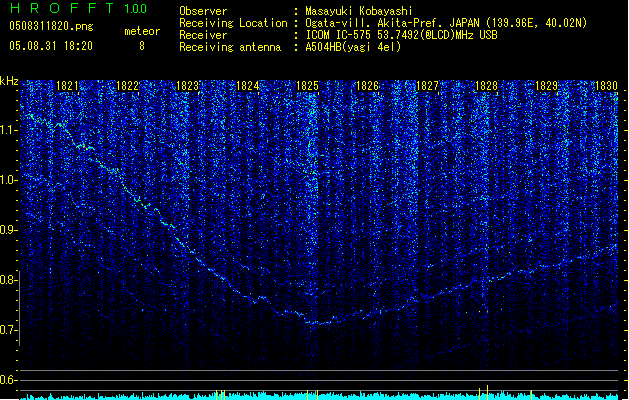Screen dimensions: 629x400
Task: Select the 05.08.31 18:20 timestamp
Action: (x=50, y=46)
